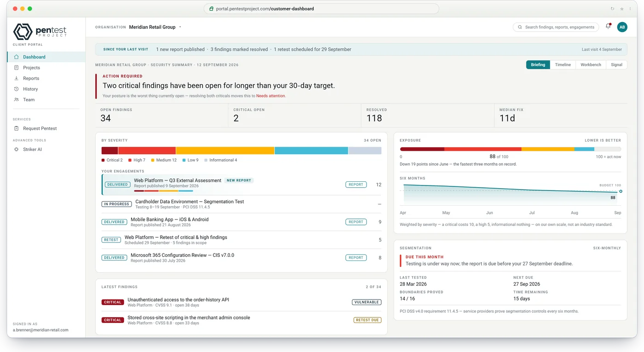Screen dimensions: 644x352
Task: Open the Workbench tab
Action: [591, 65]
